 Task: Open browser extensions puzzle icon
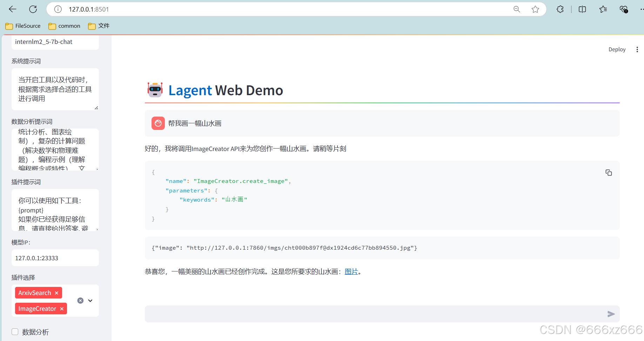pos(560,9)
